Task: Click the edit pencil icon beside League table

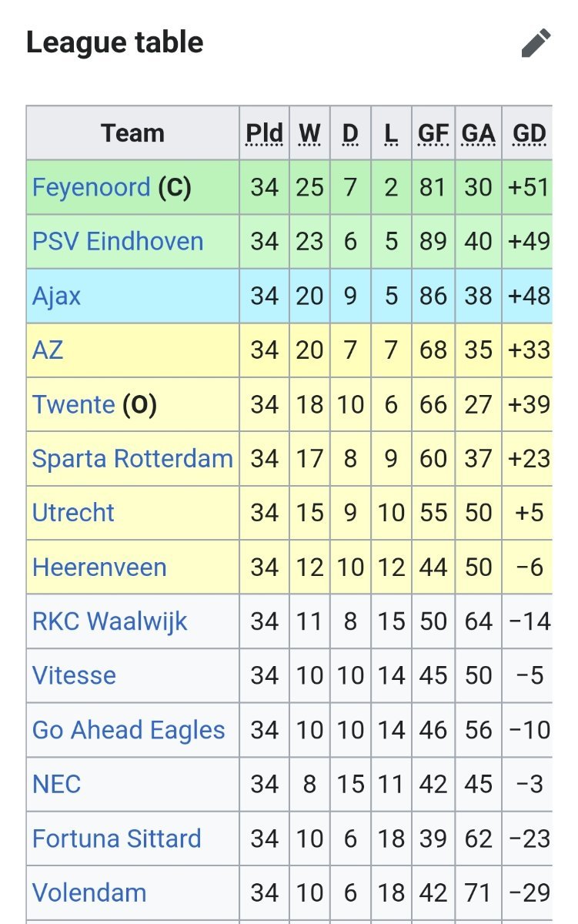Action: 536,43
